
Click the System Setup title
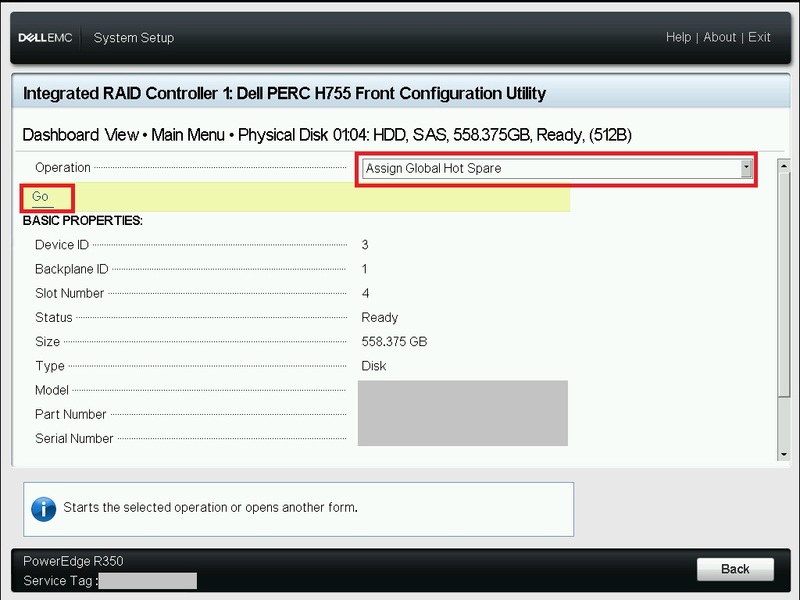pos(134,38)
